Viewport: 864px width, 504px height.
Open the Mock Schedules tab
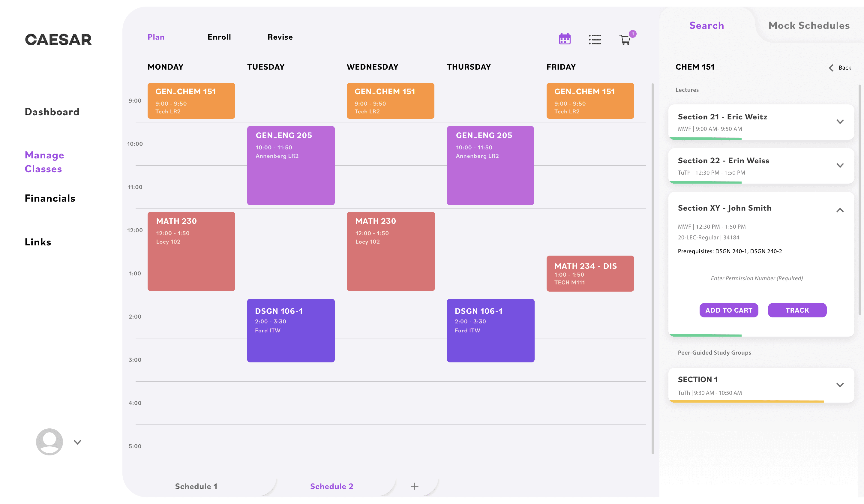809,25
